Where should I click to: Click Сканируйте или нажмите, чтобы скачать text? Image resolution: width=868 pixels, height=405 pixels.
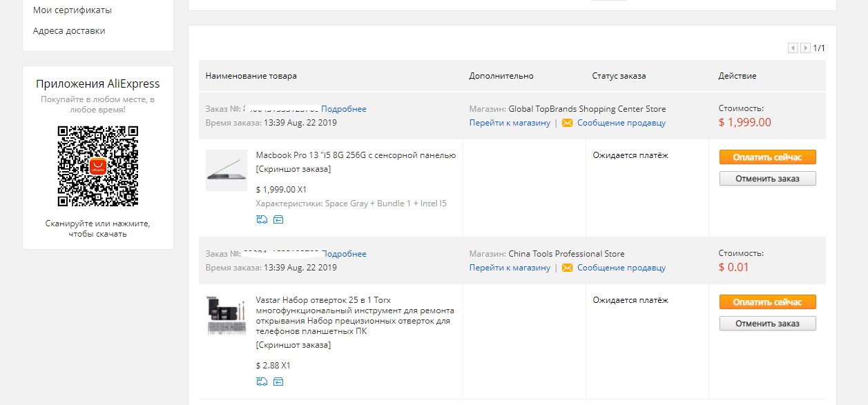click(x=98, y=229)
